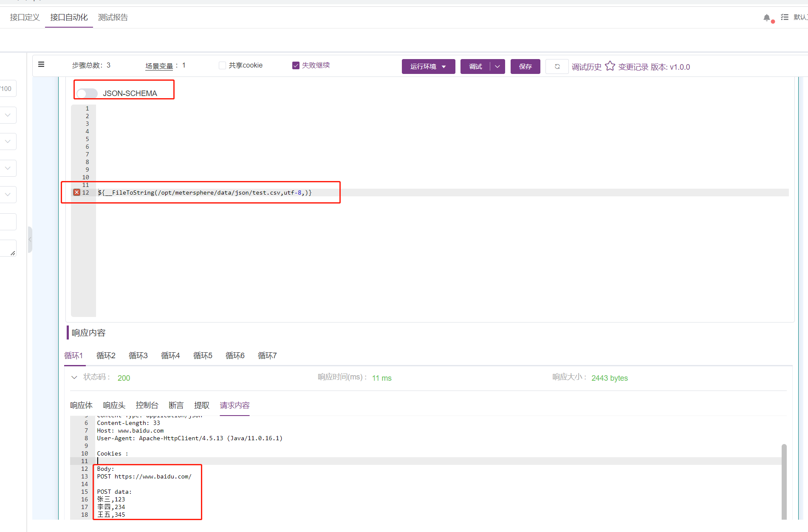Click the left panel collapse handle
This screenshot has width=808, height=532.
30,239
